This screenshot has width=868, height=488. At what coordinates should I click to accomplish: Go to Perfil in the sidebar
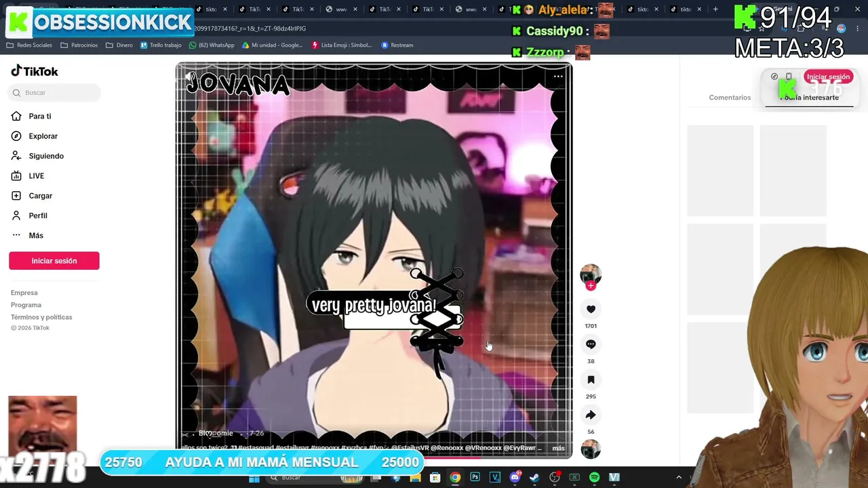[30, 216]
